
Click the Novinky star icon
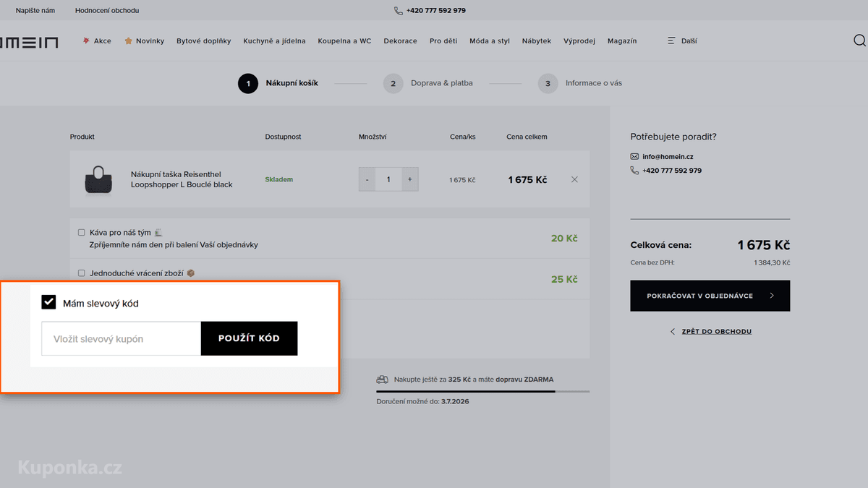tap(128, 40)
